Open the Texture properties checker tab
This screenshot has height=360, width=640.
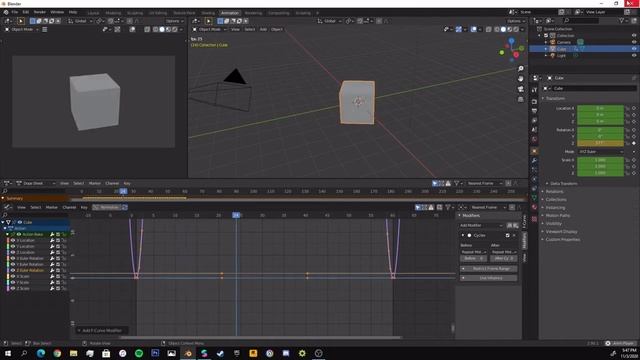534,219
